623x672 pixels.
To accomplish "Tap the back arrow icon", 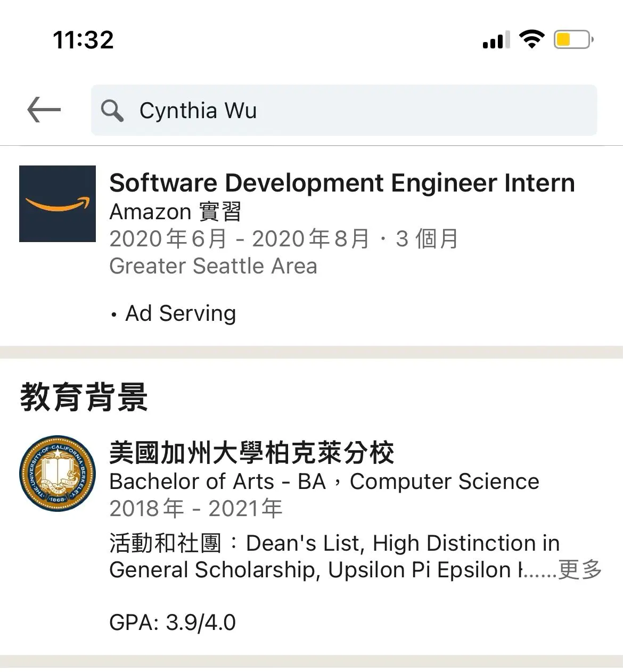I will pos(44,110).
